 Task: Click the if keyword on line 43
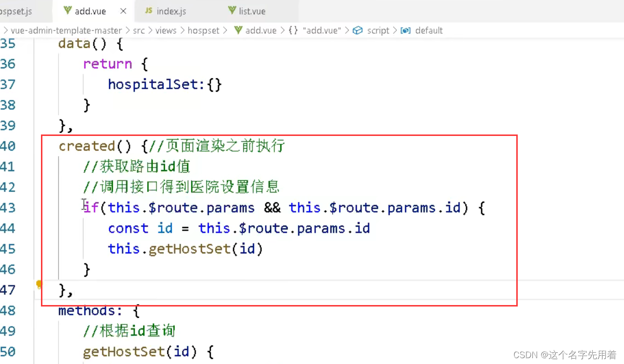point(91,208)
